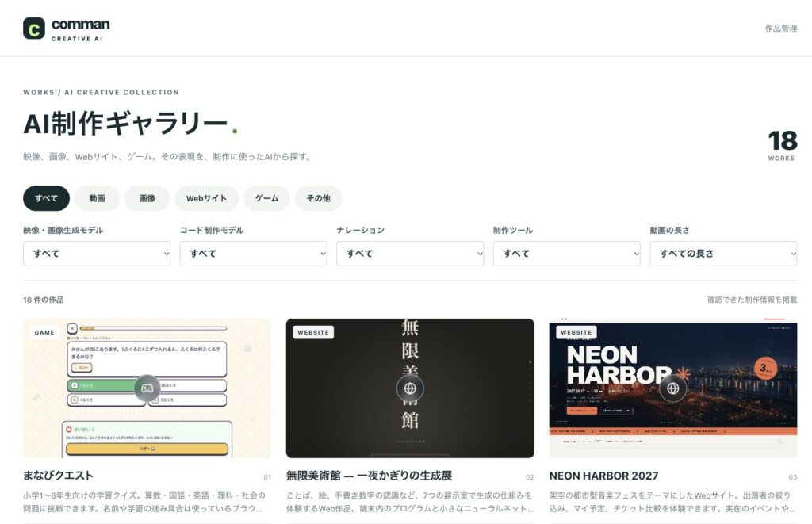
Task: Filter works by ゲーム
Action: tap(266, 198)
